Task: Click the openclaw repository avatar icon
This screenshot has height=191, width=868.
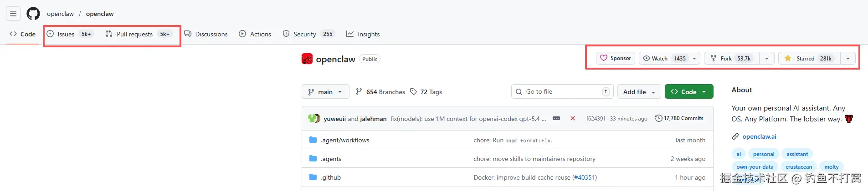Action: (x=307, y=59)
